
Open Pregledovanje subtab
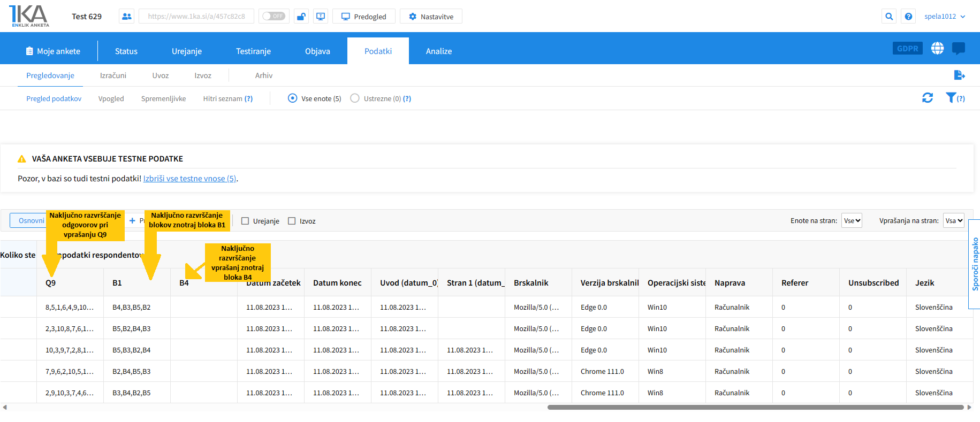50,75
